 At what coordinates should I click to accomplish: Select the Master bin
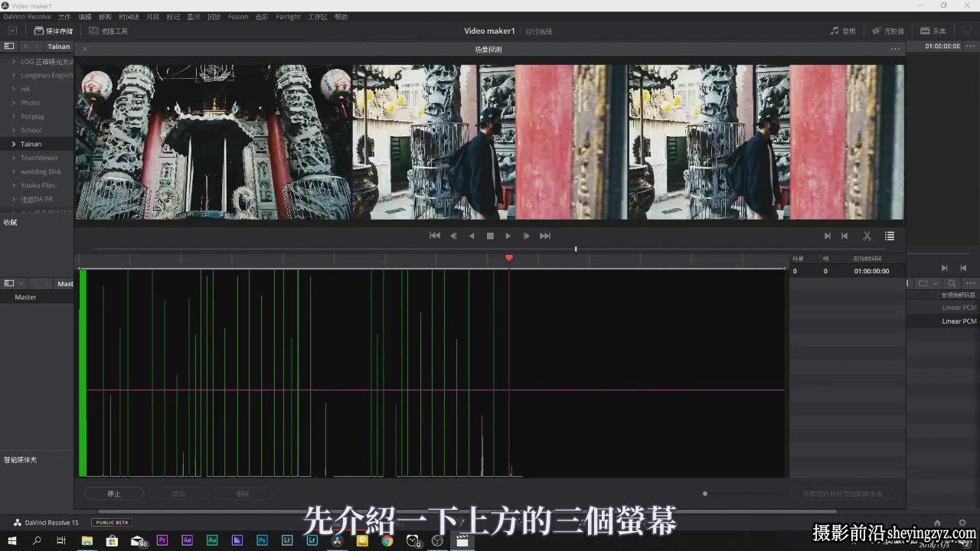pyautogui.click(x=25, y=297)
